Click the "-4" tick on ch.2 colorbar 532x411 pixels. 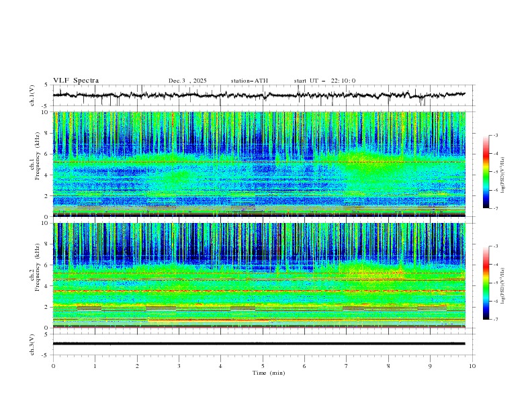coord(495,265)
